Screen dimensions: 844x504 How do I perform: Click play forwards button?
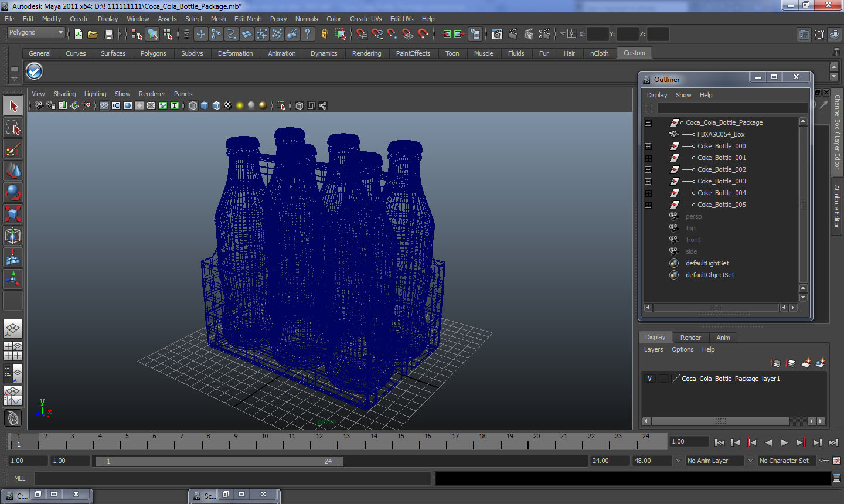click(x=784, y=442)
